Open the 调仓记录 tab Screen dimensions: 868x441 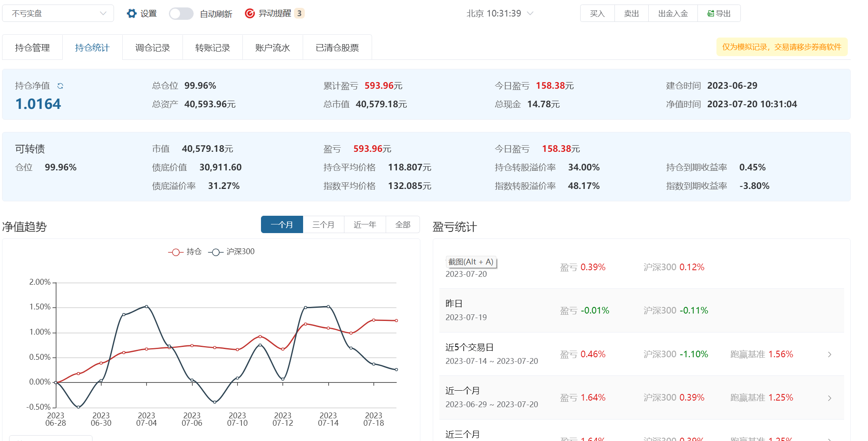pos(152,48)
